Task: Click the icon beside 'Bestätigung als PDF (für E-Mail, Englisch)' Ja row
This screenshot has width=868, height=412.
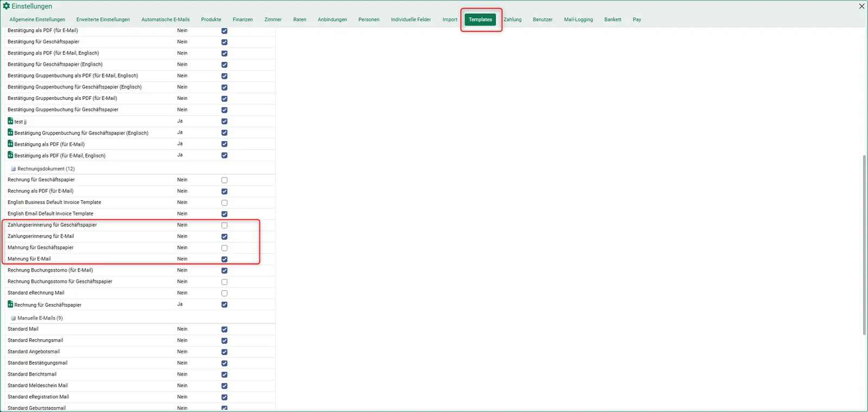Action: [10, 155]
